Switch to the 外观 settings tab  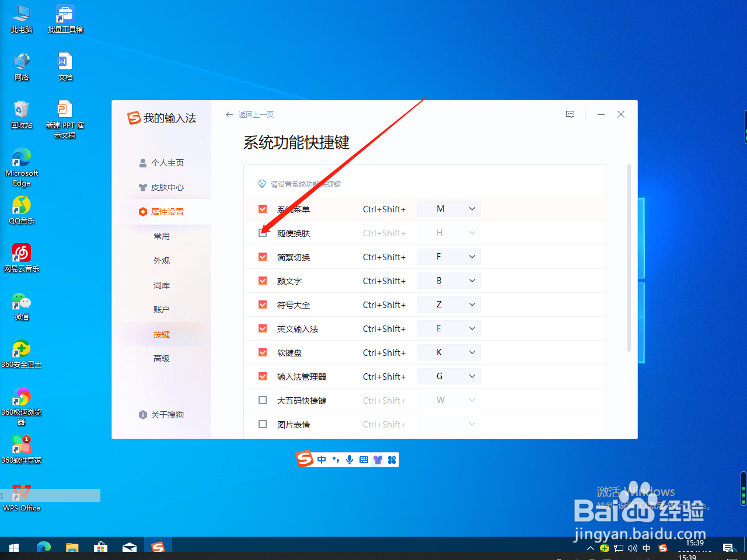tap(162, 260)
